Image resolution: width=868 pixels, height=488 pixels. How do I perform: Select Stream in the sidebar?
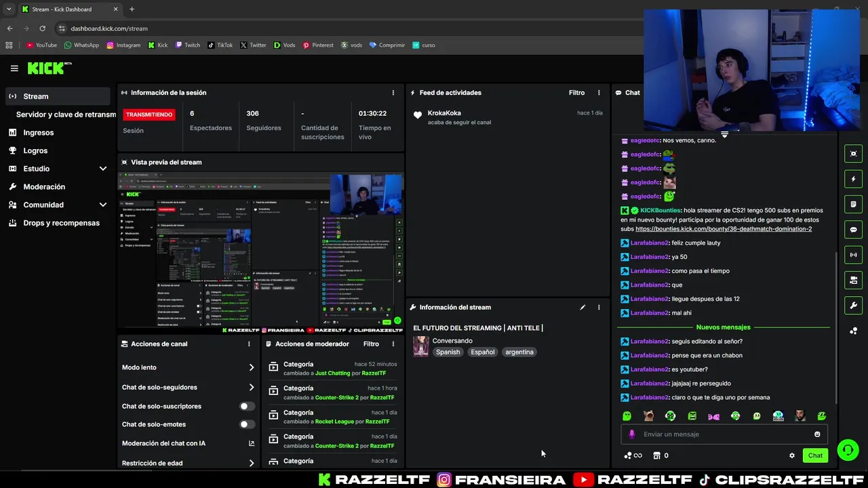point(58,96)
